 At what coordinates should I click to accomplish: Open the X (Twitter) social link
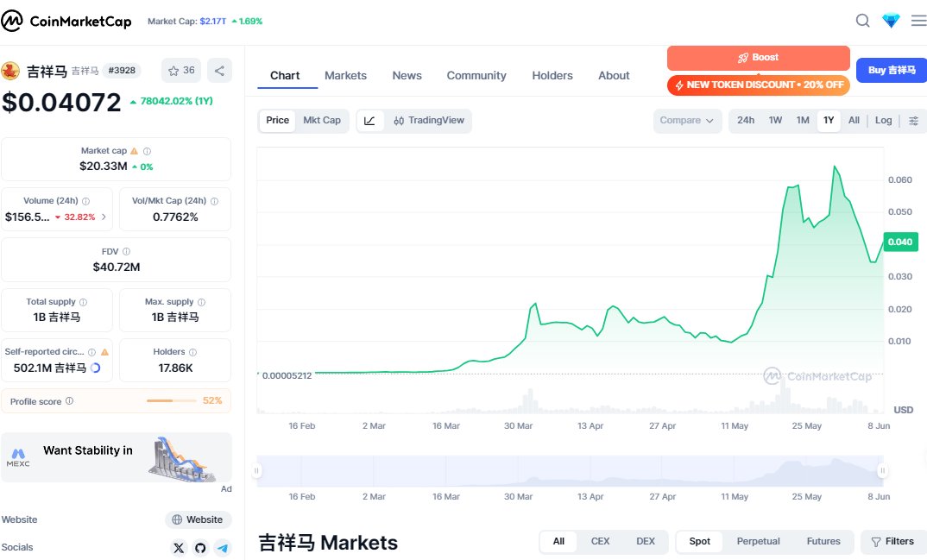pyautogui.click(x=179, y=548)
